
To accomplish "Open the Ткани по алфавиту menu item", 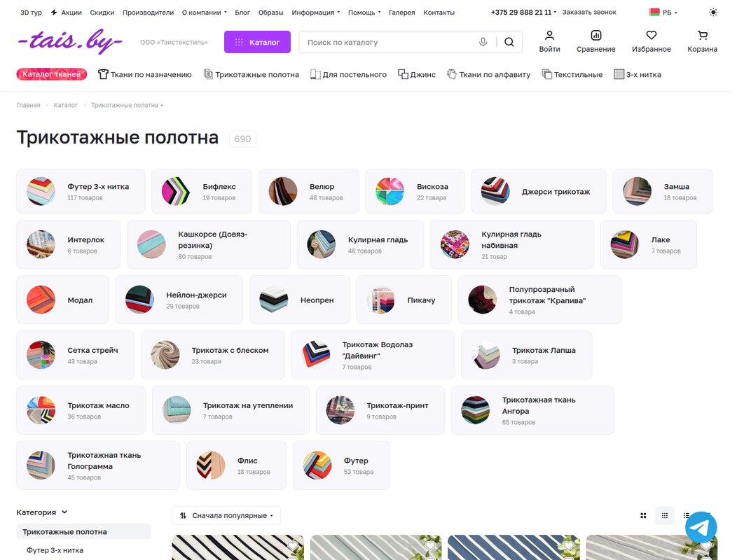I will pyautogui.click(x=488, y=74).
